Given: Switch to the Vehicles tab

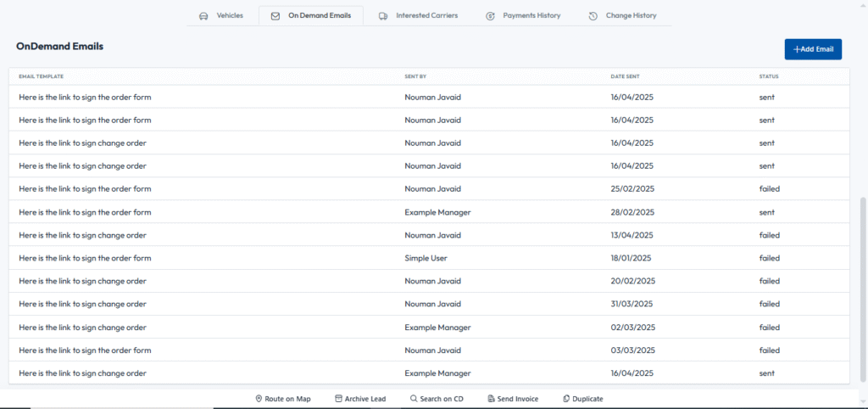Looking at the screenshot, I should coord(223,15).
